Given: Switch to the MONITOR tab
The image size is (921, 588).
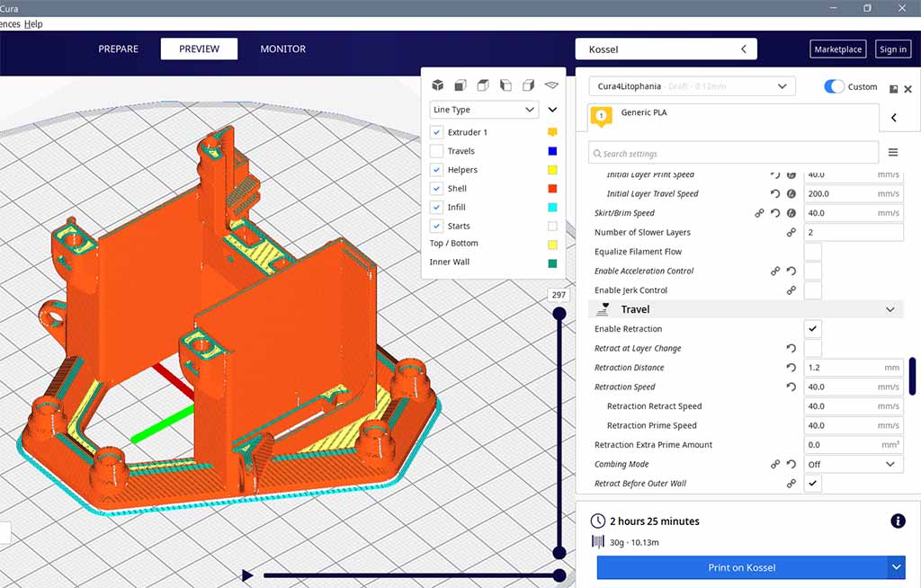Looking at the screenshot, I should (282, 49).
